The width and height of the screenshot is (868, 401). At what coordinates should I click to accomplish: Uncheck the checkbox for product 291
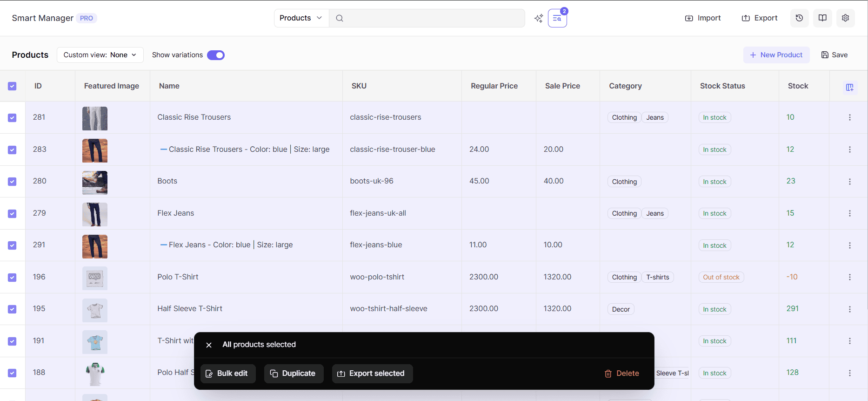(x=12, y=245)
